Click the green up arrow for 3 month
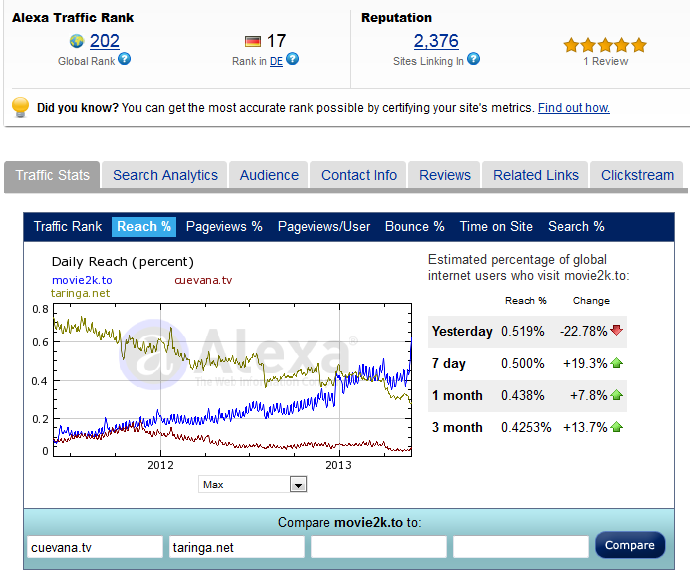 tap(617, 427)
